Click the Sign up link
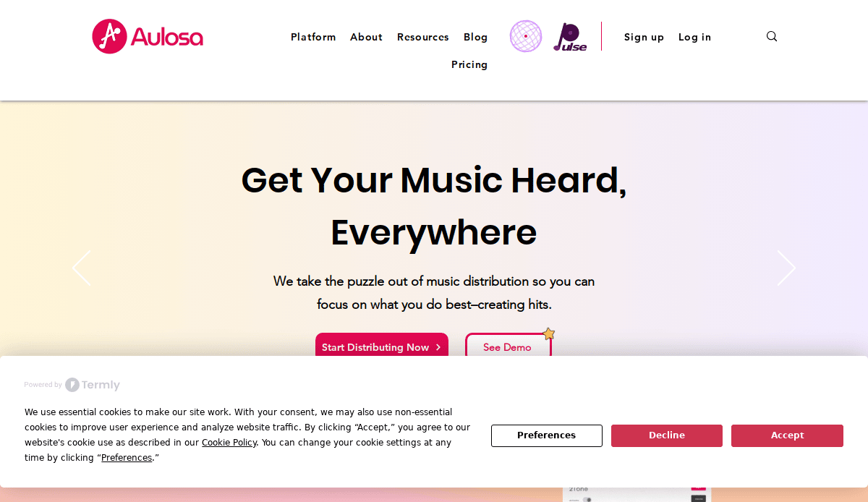 click(x=644, y=37)
